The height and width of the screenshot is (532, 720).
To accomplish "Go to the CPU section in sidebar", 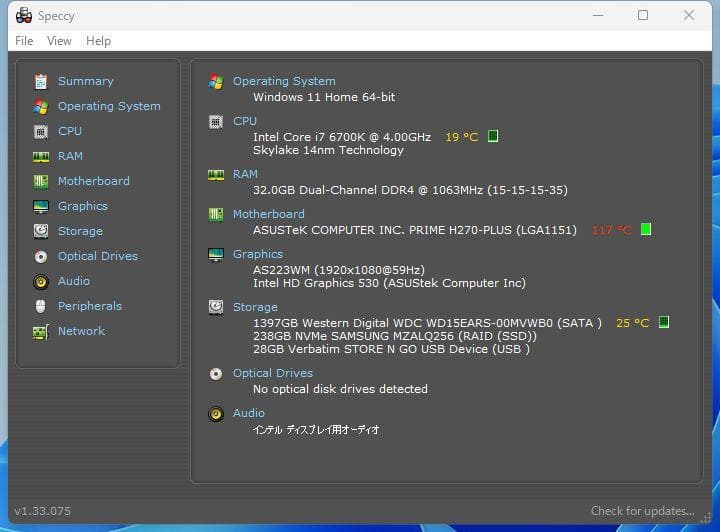I will tap(70, 131).
